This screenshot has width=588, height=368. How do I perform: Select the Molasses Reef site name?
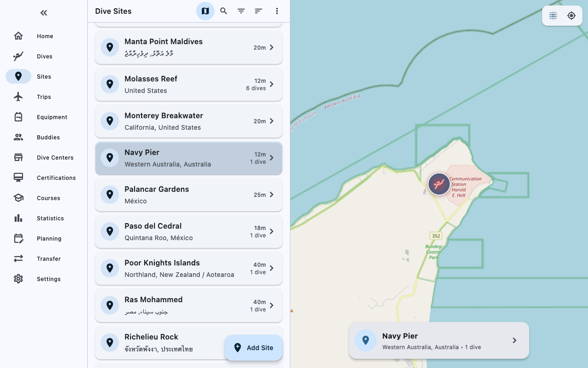click(151, 79)
